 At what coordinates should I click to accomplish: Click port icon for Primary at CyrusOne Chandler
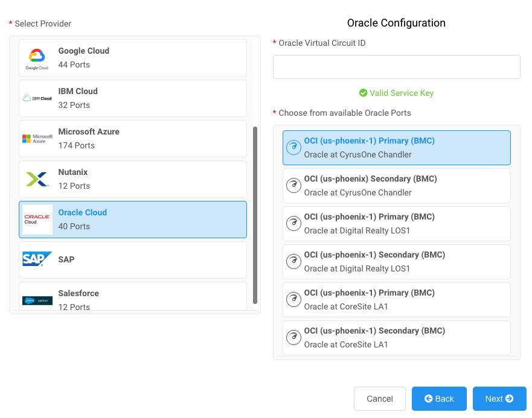click(293, 147)
